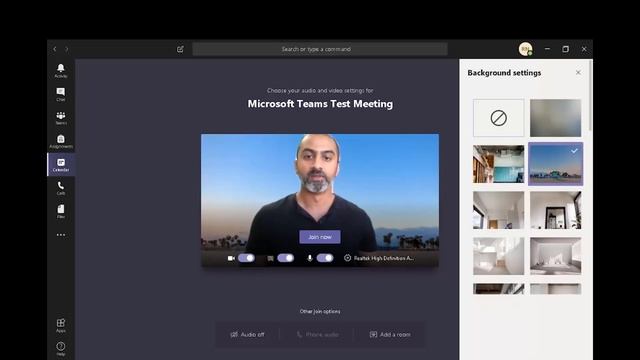Toggle the microphone switch

pos(325,258)
